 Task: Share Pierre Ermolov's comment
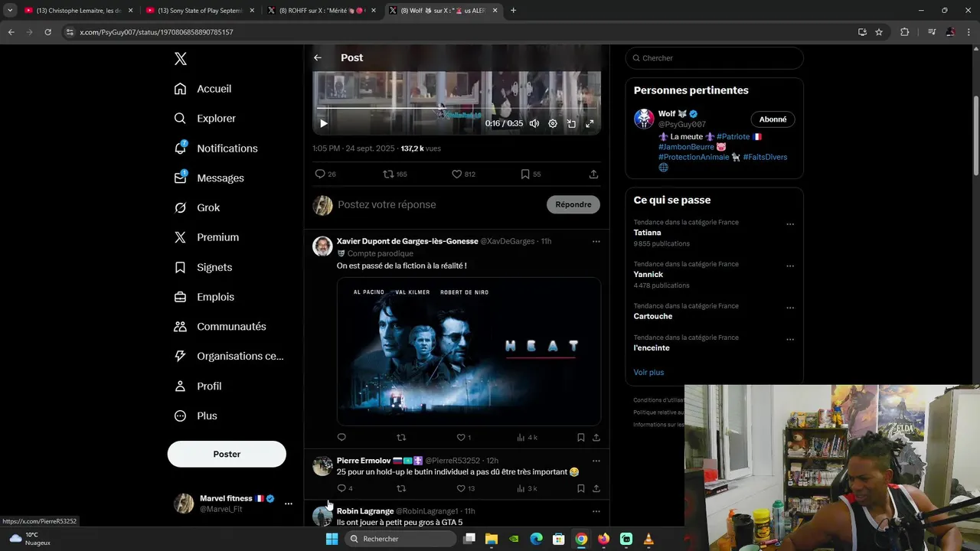click(x=596, y=488)
